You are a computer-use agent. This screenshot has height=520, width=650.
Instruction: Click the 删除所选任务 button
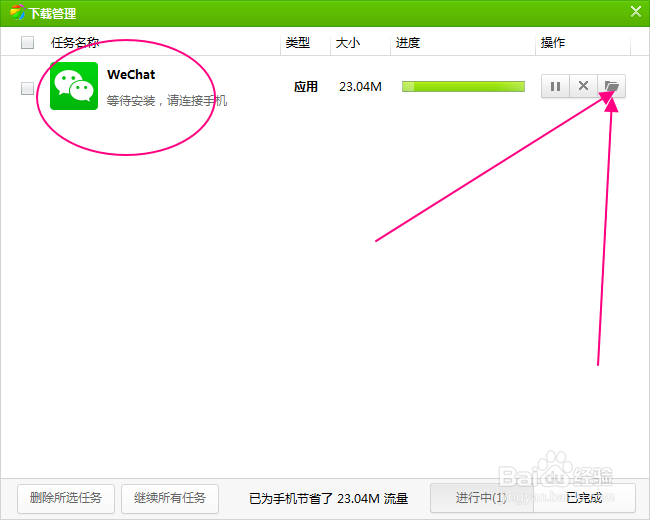66,498
